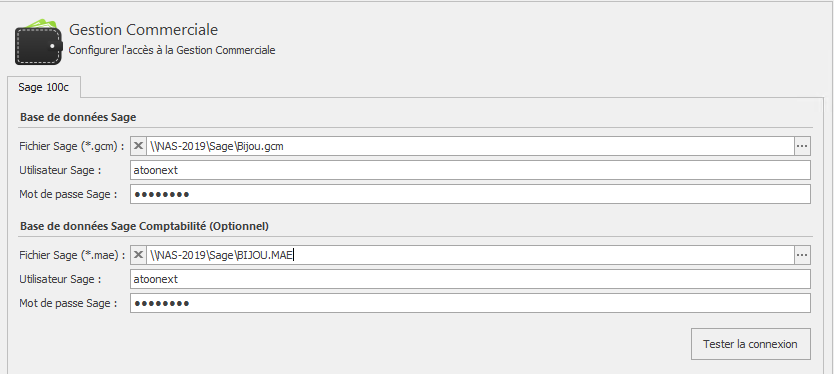Click the Tester la connexion button
Image resolution: width=834 pixels, height=374 pixels.
click(x=750, y=344)
